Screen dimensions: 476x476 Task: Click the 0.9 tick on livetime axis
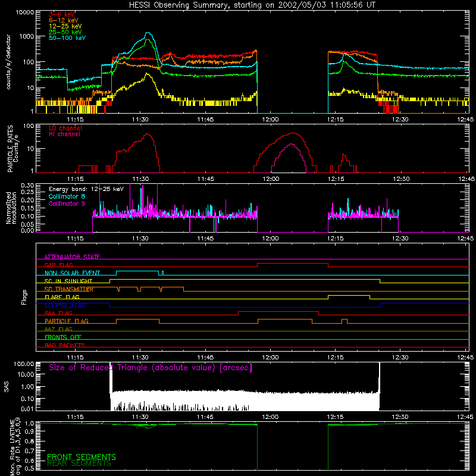pos(30,432)
